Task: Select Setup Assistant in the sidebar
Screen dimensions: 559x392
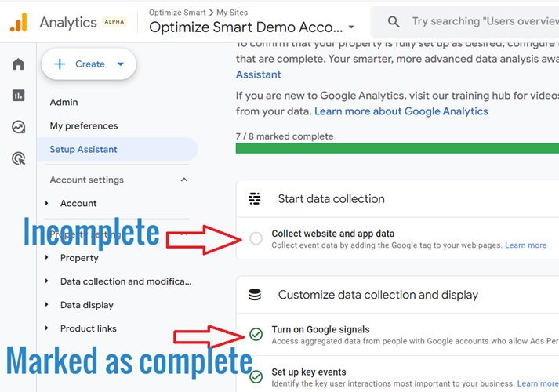Action: (118, 149)
